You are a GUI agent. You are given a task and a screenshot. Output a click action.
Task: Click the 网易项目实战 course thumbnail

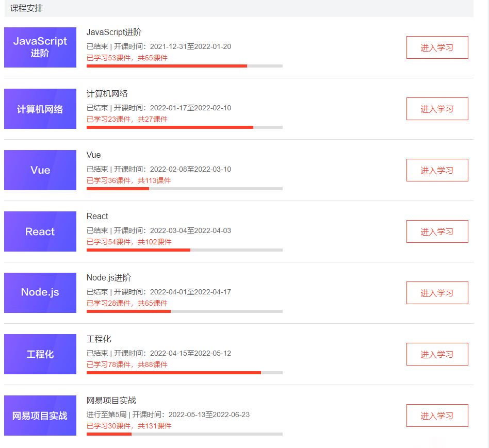pyautogui.click(x=40, y=416)
